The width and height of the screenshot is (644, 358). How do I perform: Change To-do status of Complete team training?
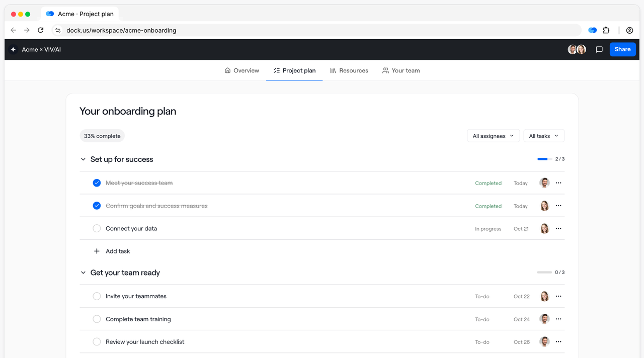482,319
